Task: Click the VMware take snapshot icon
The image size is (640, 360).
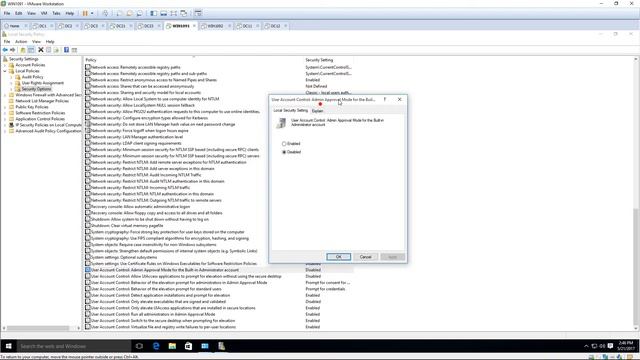Action: point(119,13)
